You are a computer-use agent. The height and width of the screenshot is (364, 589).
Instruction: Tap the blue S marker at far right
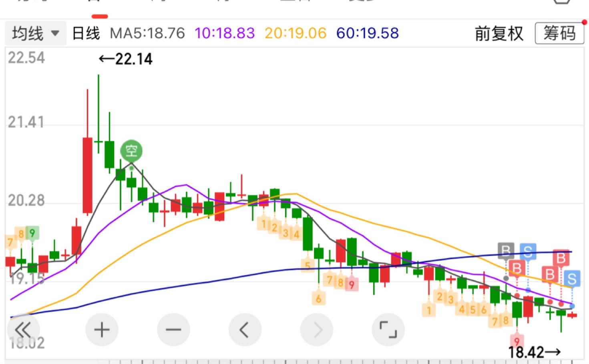tap(572, 279)
